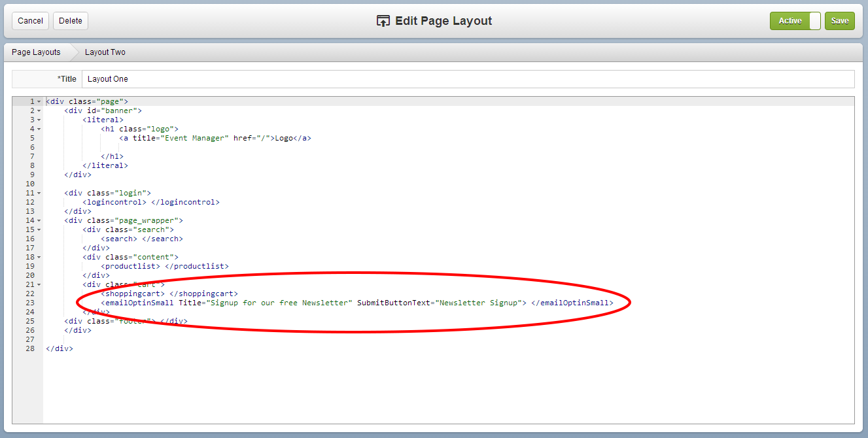Click the productlist tag line
This screenshot has width=868, height=438.
tap(165, 266)
